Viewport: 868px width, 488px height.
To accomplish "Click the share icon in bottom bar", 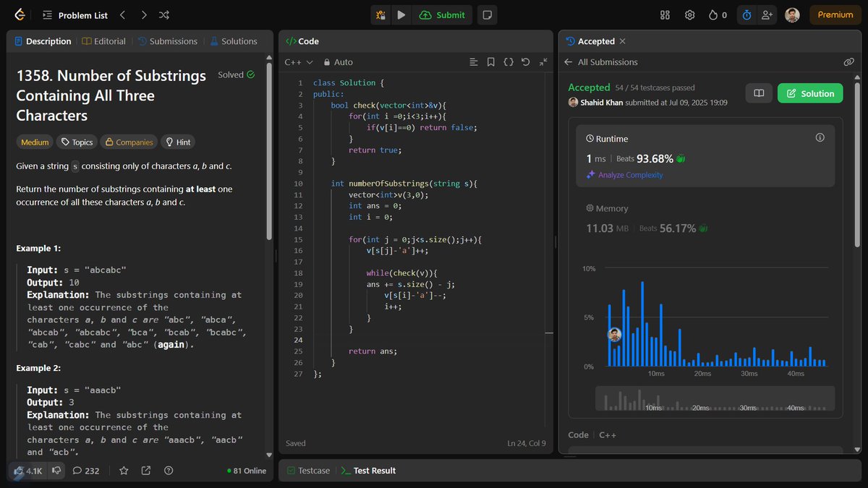I will pos(146,471).
